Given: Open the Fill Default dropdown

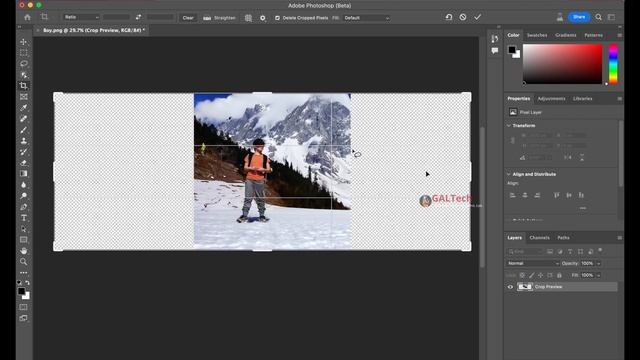Looking at the screenshot, I should (367, 18).
